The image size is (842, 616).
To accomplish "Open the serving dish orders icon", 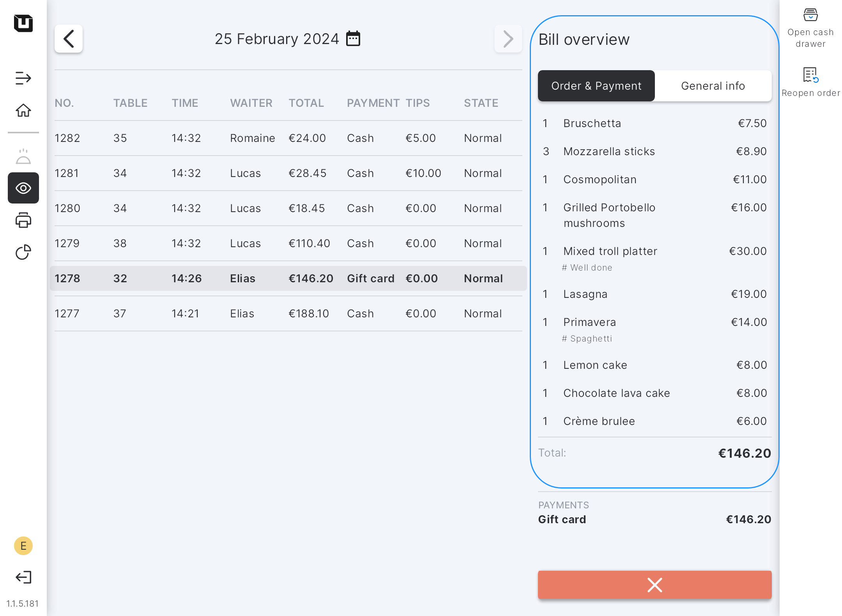I will 23,156.
